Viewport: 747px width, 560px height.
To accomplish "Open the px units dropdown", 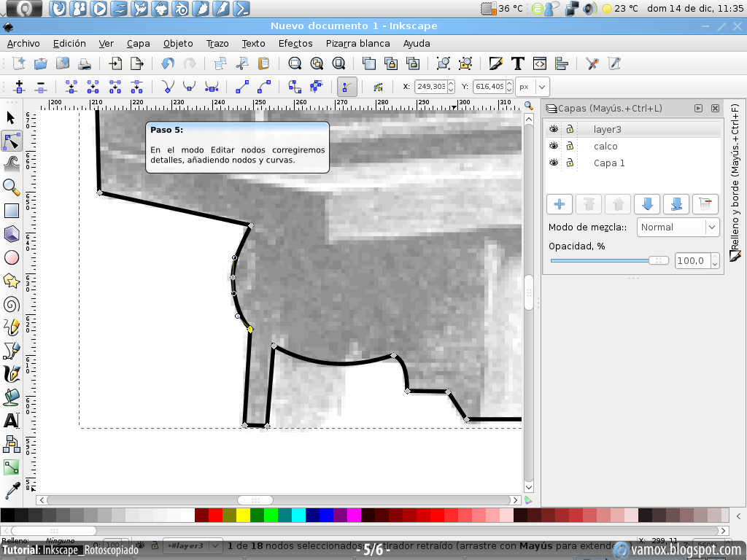I will (533, 87).
